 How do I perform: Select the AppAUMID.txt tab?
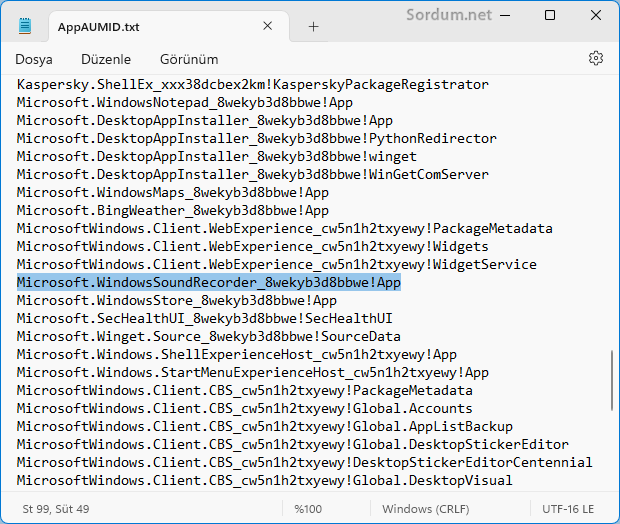pyautogui.click(x=169, y=26)
